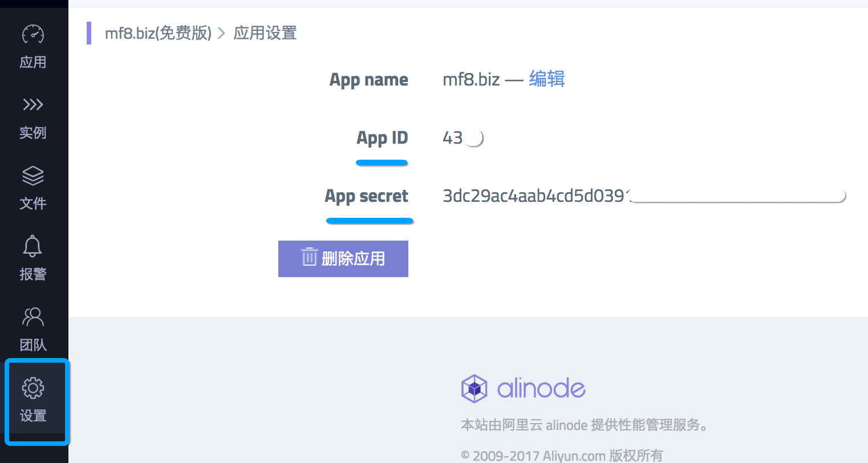Click 本站由阿里云 alinode 提供性能管理服务 text
The height and width of the screenshot is (463, 868).
pos(585,425)
